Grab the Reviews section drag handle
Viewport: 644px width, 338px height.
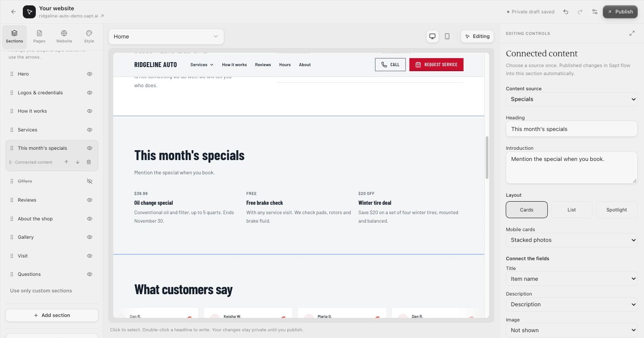(12, 200)
